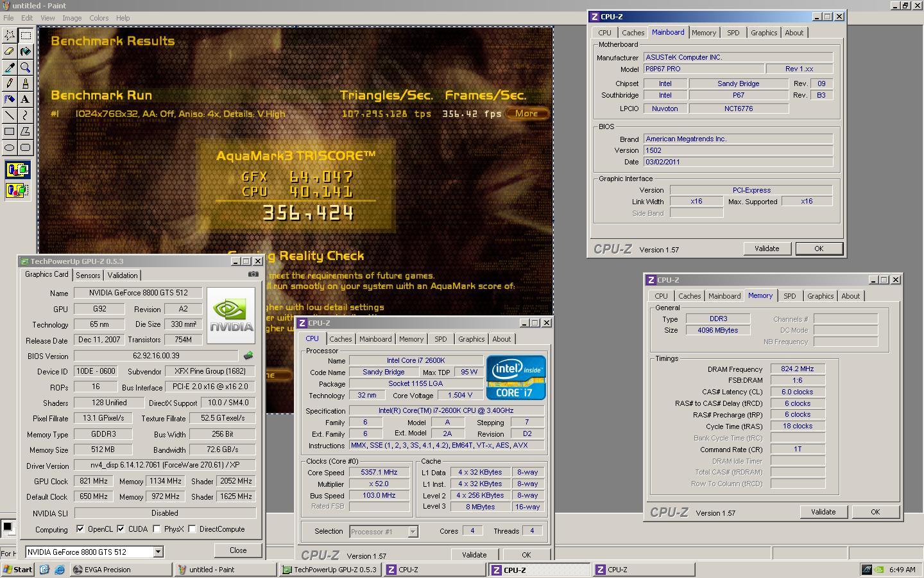Image resolution: width=924 pixels, height=578 pixels.
Task: Pick the Eraser tool in Paint
Action: [10, 51]
